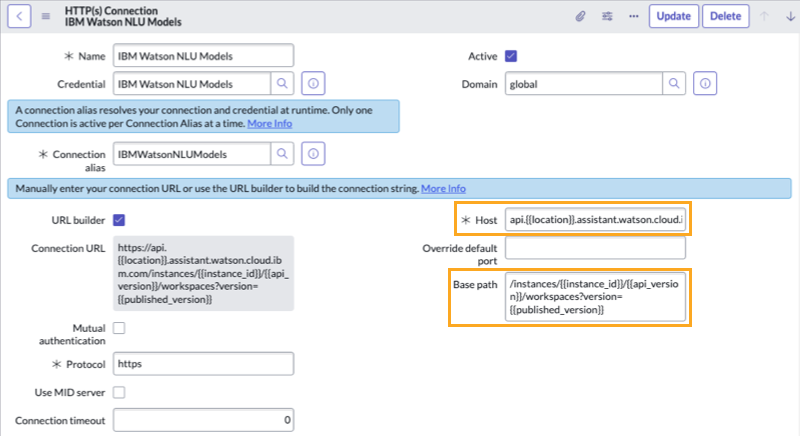Viewport: 800px width, 436px height.
Task: Click the paperclip attachments icon
Action: point(580,16)
